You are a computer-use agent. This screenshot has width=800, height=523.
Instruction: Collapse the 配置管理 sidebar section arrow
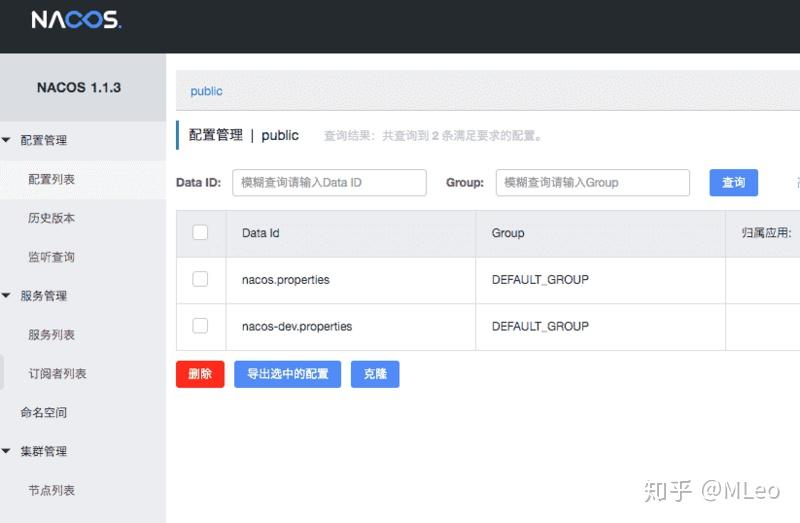[6, 140]
